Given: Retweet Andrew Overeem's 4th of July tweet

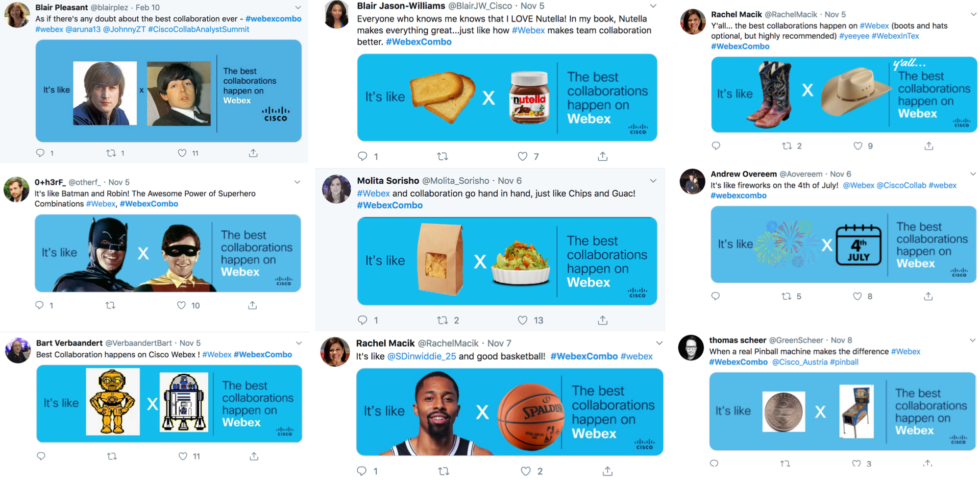Looking at the screenshot, I should pyautogui.click(x=787, y=296).
